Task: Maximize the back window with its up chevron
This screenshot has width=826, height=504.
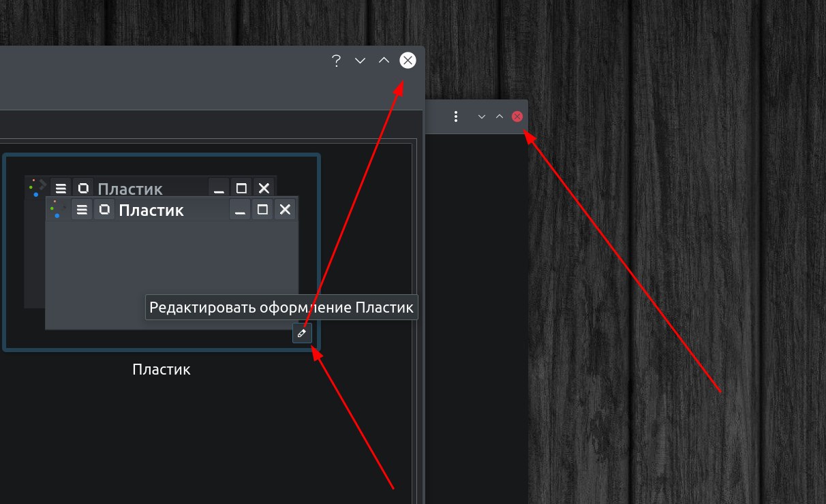Action: click(500, 116)
